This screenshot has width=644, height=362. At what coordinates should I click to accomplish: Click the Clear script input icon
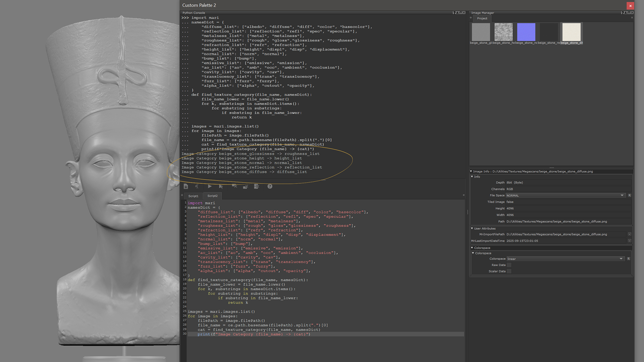246,186
